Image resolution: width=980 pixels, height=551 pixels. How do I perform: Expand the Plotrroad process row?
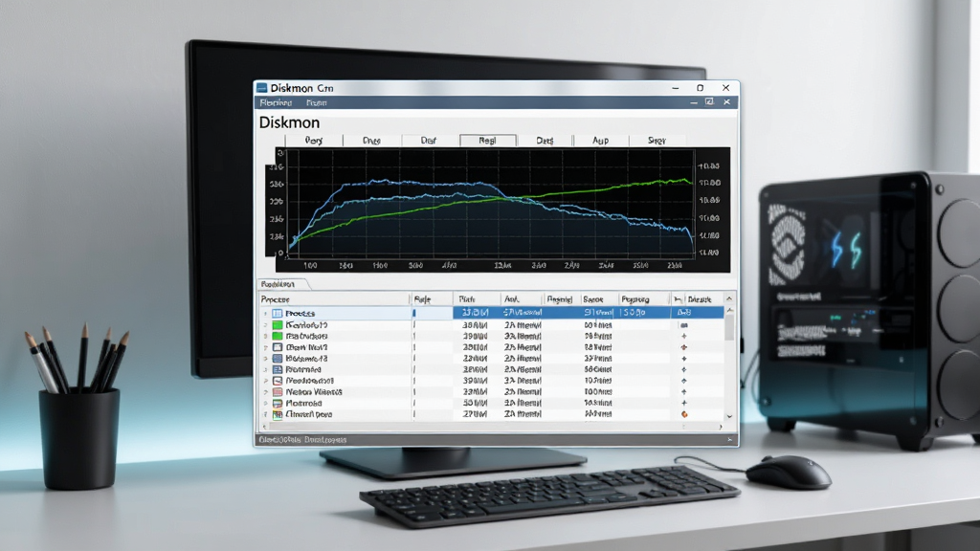point(266,404)
